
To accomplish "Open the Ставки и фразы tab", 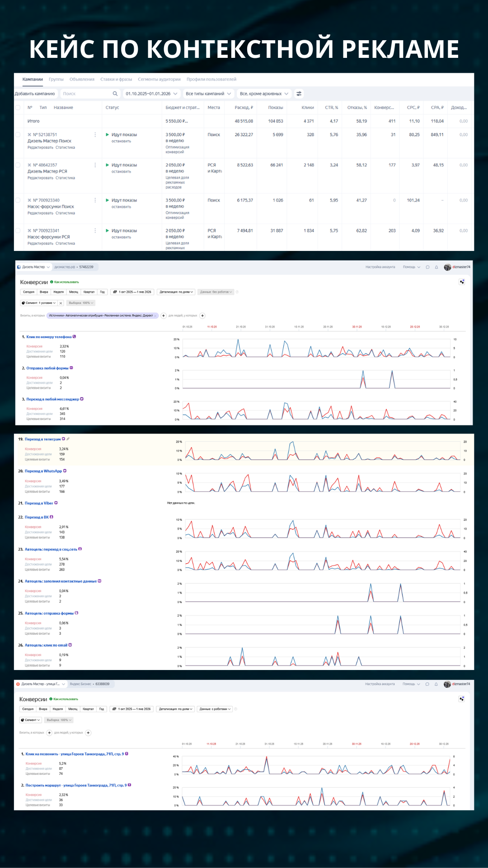I will click(116, 79).
